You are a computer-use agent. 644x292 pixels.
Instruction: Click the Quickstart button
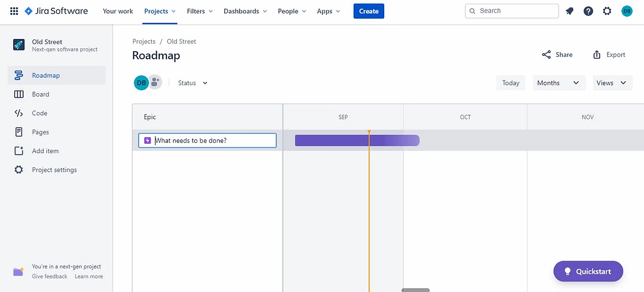click(x=588, y=271)
